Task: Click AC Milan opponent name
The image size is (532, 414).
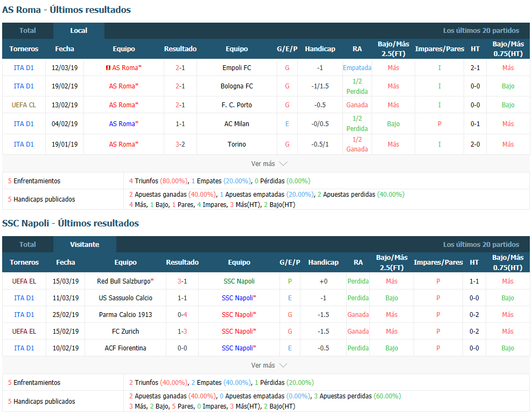Action: pos(237,124)
